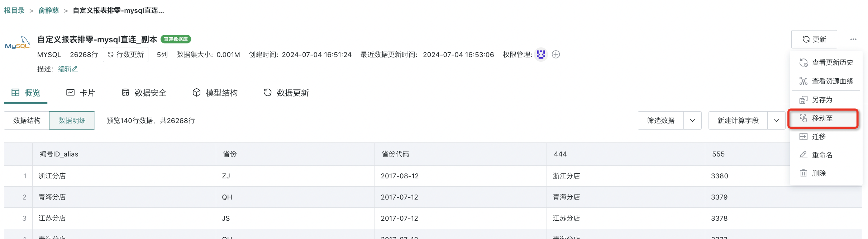Viewport: 868px width, 239px height.
Task: Expand the 新建计算字段 dropdown arrow
Action: [776, 121]
